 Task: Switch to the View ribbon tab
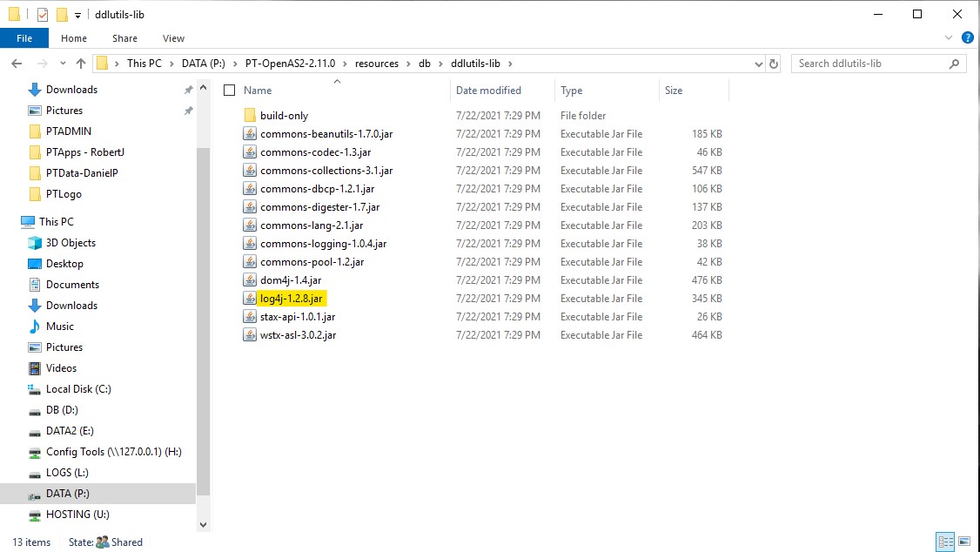pyautogui.click(x=173, y=38)
